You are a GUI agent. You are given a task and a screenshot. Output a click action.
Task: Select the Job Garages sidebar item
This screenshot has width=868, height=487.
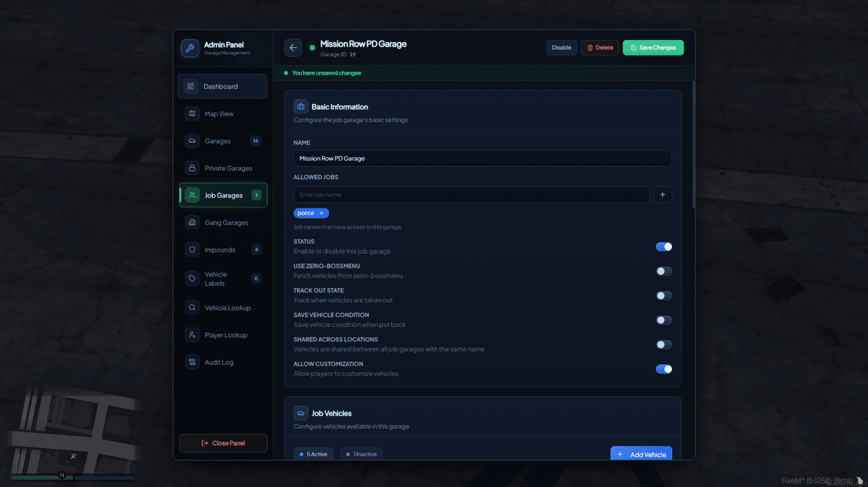(223, 195)
